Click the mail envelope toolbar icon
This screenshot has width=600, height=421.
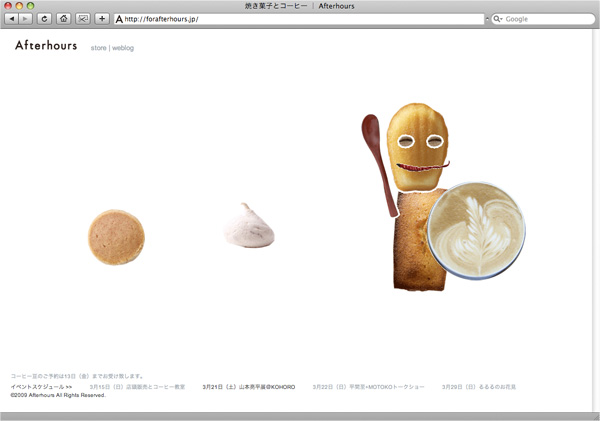click(x=83, y=19)
